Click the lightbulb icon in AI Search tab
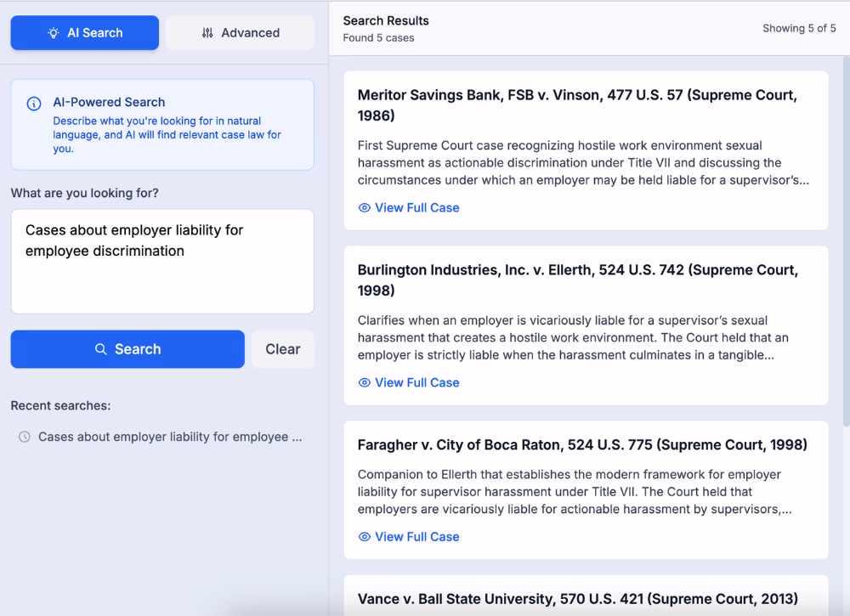 coord(54,33)
